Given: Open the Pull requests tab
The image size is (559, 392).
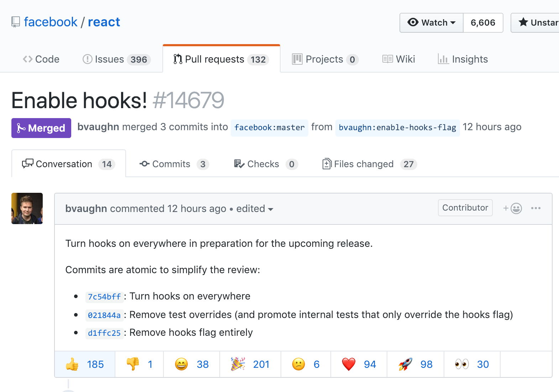Looking at the screenshot, I should click(x=221, y=59).
